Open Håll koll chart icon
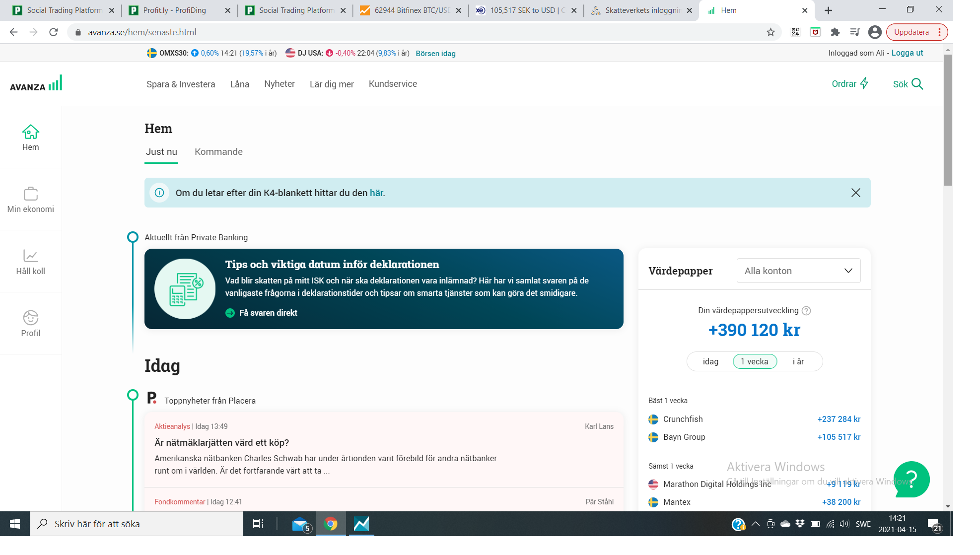 coord(30,256)
